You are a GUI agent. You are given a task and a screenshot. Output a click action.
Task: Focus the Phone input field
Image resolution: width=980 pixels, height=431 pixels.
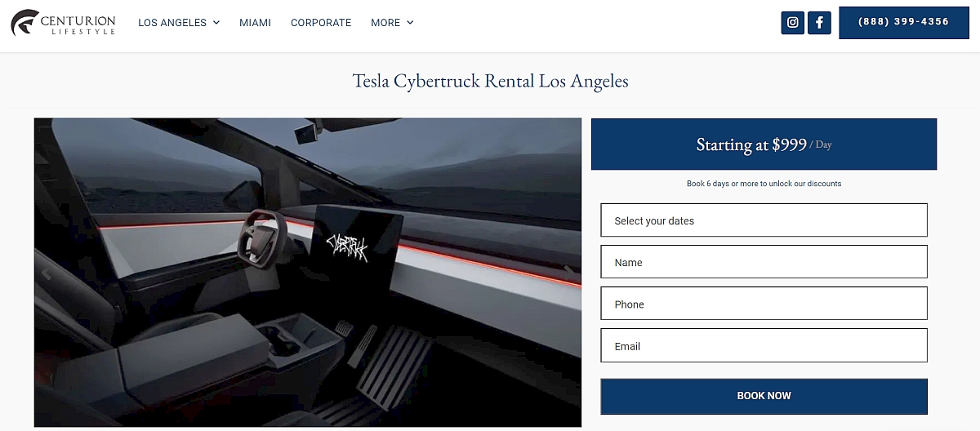click(764, 304)
